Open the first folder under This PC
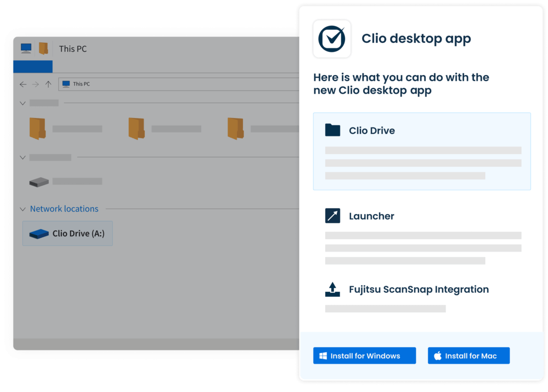The height and width of the screenshot is (392, 548). pyautogui.click(x=38, y=127)
